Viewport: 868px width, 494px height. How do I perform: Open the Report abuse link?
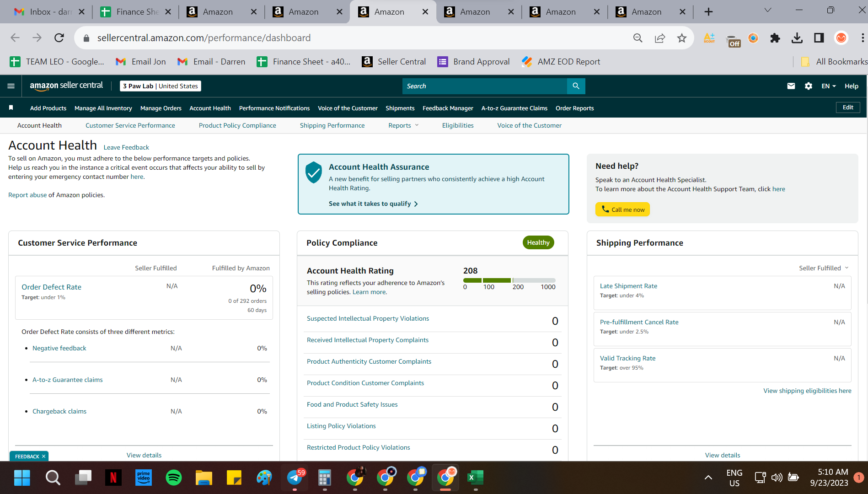[27, 195]
